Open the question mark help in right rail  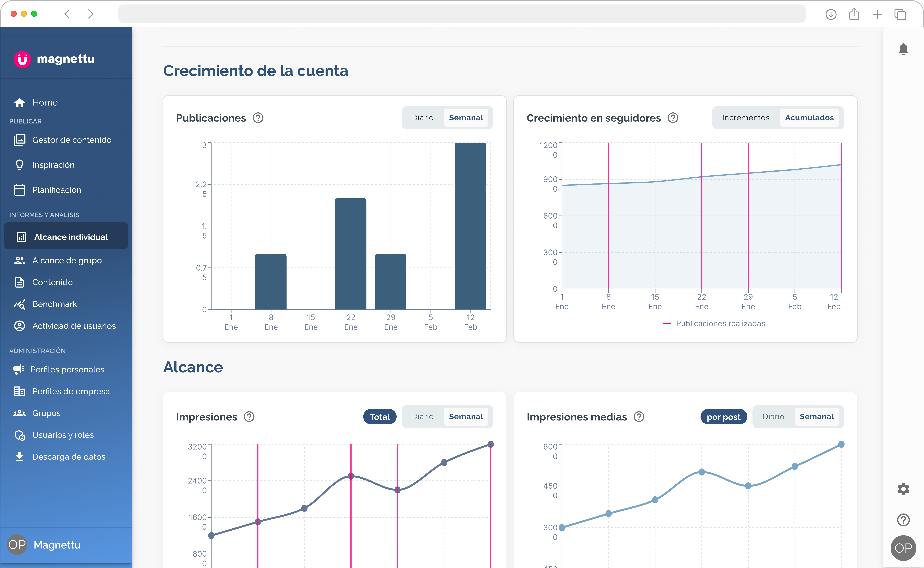pyautogui.click(x=903, y=520)
